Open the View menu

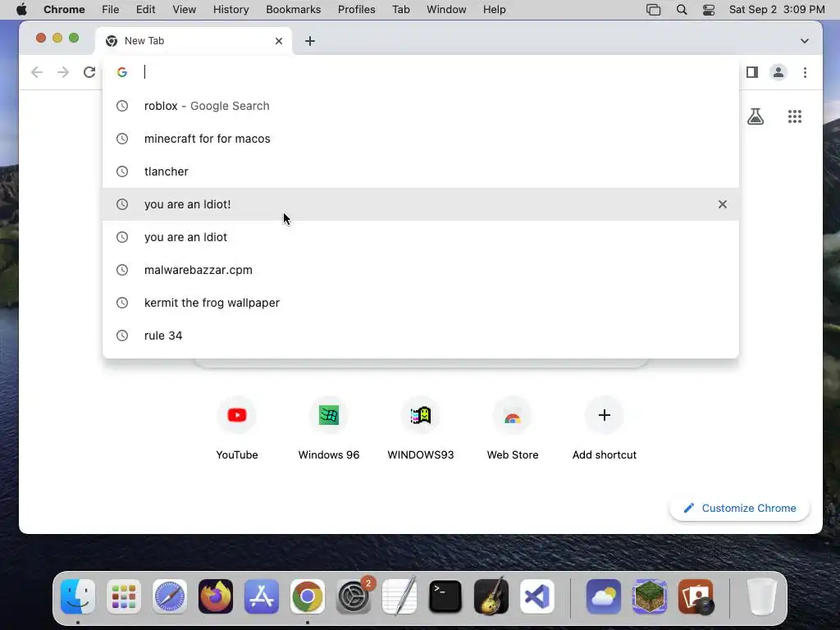pyautogui.click(x=185, y=10)
